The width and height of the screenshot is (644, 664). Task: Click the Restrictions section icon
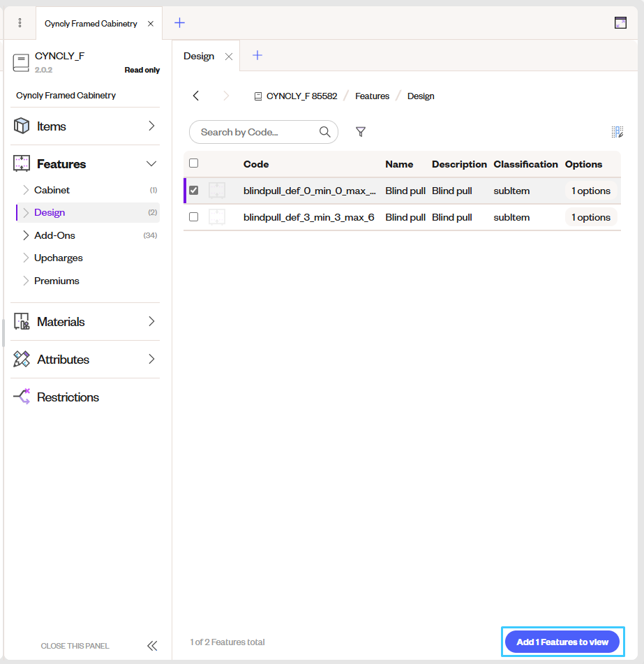[22, 397]
